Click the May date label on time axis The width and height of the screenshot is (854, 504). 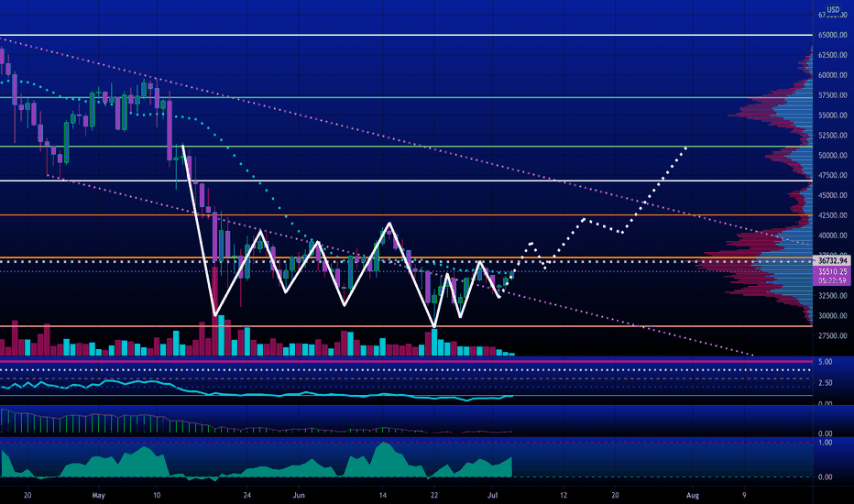[99, 495]
